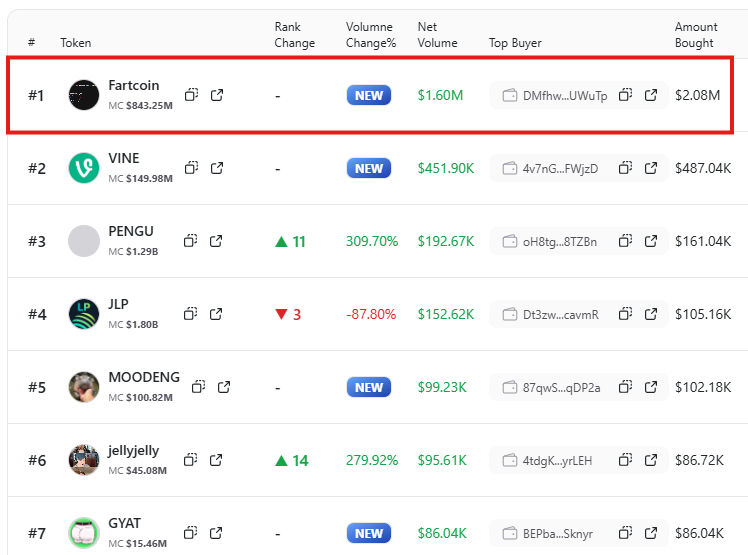
Task: Select top buyer wallet DMfhw...UWuTp
Action: 565,95
